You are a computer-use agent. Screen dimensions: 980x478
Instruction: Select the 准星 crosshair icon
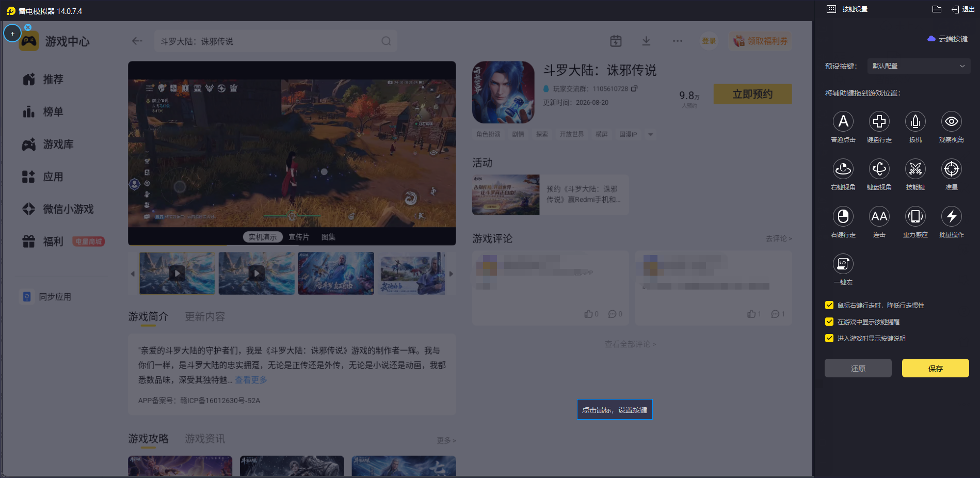tap(952, 169)
